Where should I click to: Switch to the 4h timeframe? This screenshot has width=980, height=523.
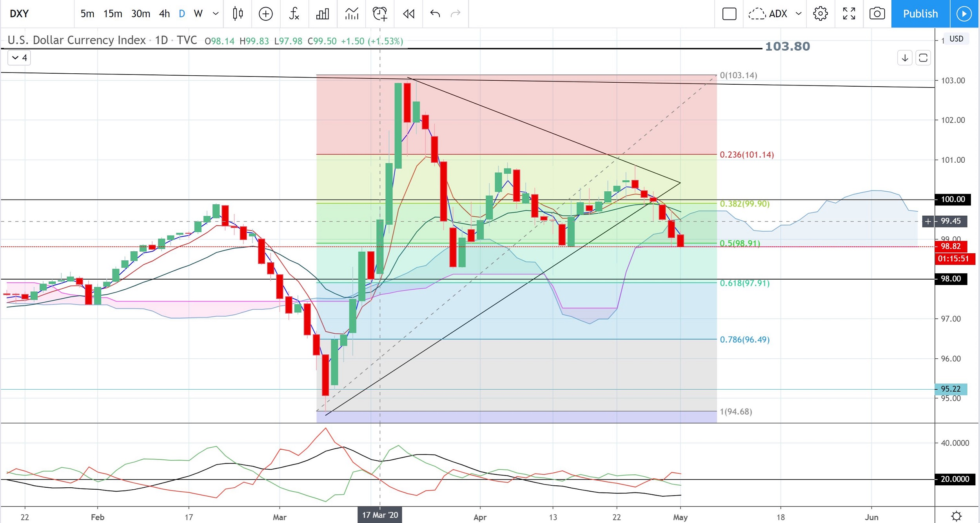(164, 14)
